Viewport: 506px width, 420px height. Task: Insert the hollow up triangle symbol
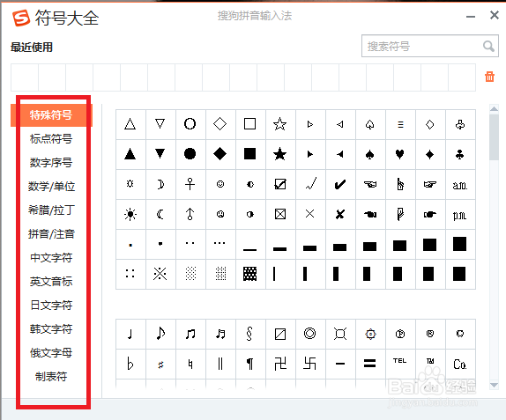pyautogui.click(x=130, y=124)
